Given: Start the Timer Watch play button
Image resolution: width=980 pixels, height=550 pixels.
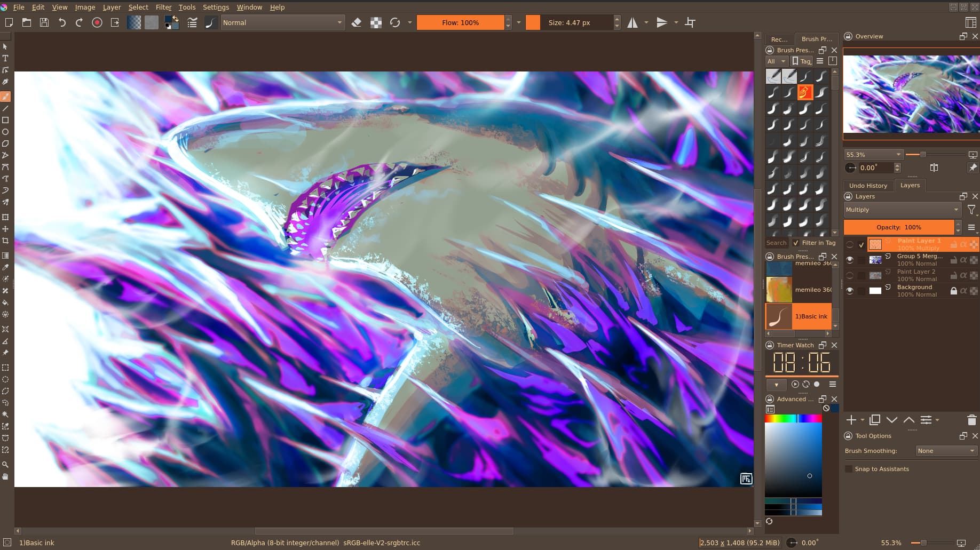Looking at the screenshot, I should pyautogui.click(x=795, y=384).
